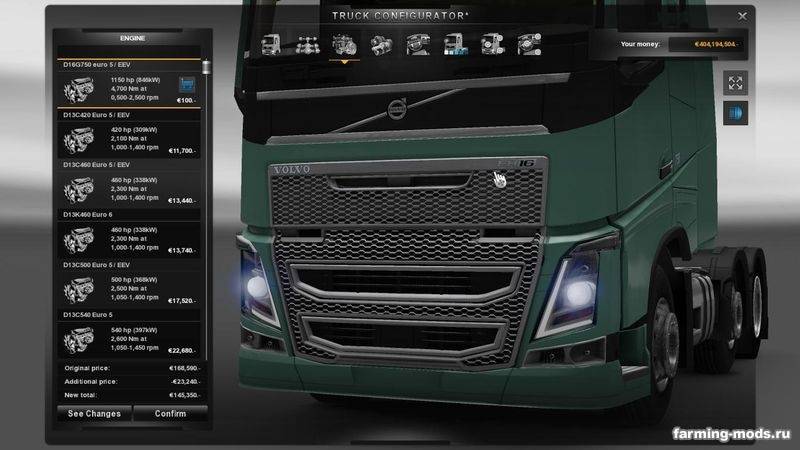Choose the D13C460 Euro 5 / EEV engine
Image resolution: width=800 pixels, height=450 pixels.
tap(130, 186)
